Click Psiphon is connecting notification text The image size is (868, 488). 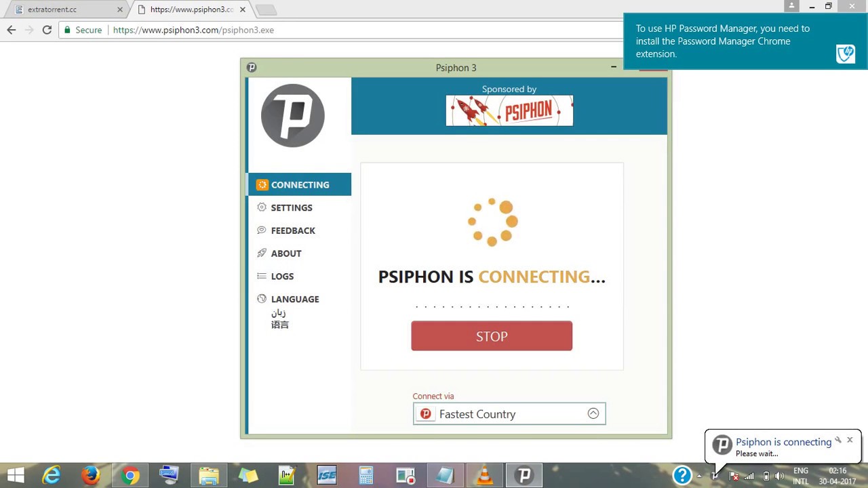click(x=783, y=442)
